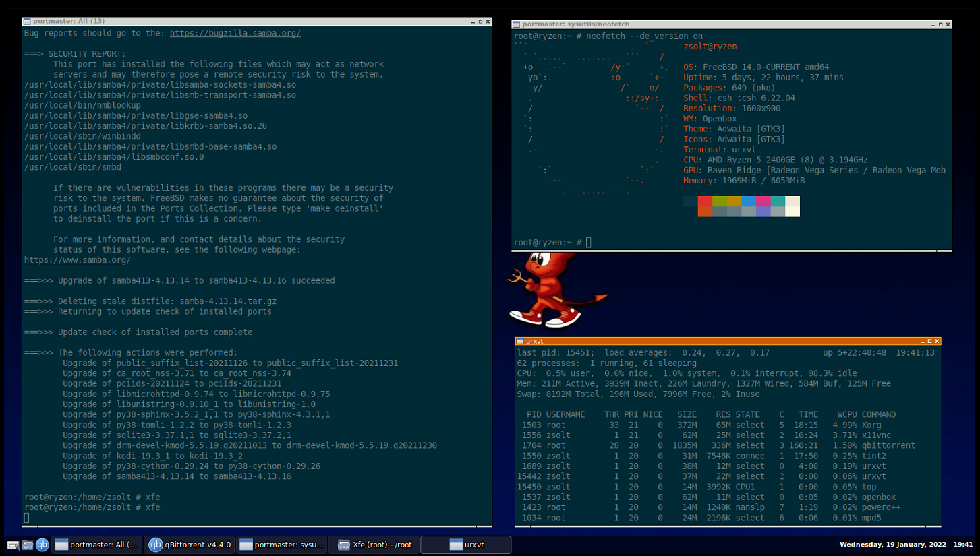Close the 'portmaster: sysutils/neofetch' window
This screenshot has height=556, width=980.
point(947,24)
